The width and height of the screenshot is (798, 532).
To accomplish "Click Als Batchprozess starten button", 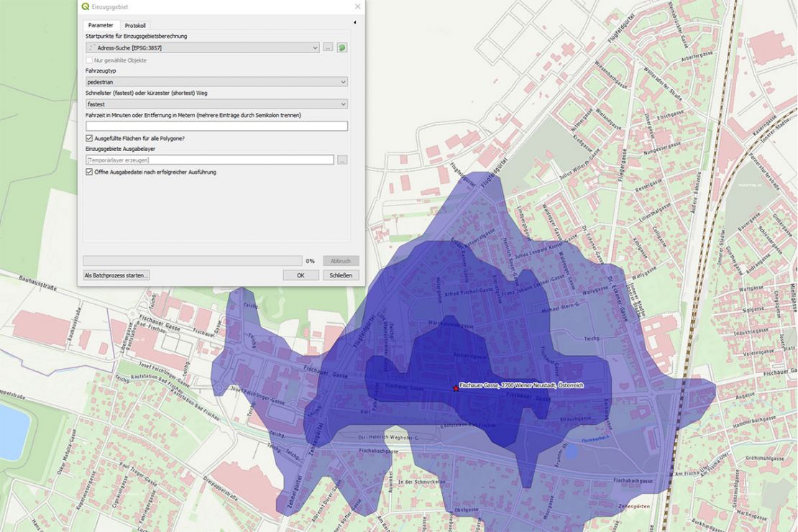I will tap(116, 275).
